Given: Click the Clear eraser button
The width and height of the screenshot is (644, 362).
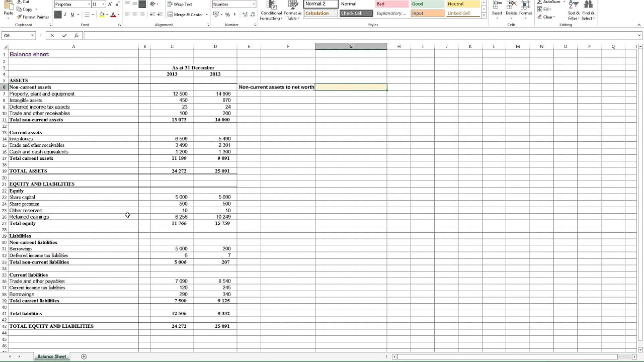Looking at the screenshot, I should pos(545,17).
